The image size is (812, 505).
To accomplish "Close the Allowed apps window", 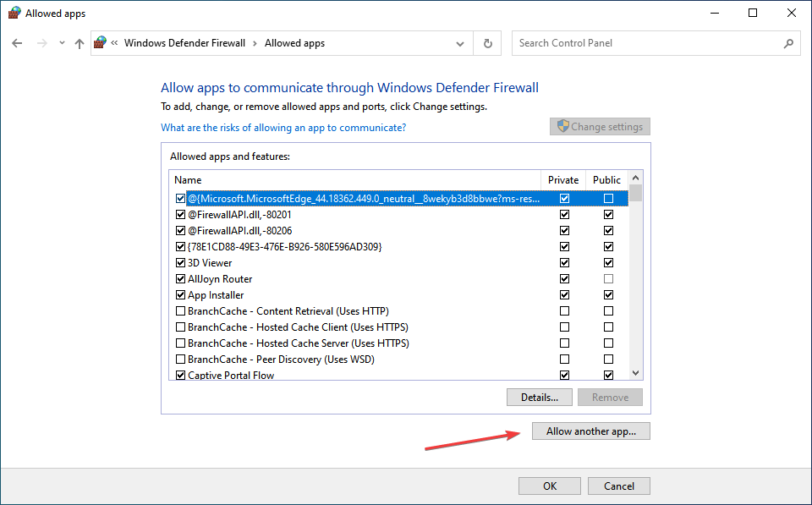I will (x=791, y=13).
